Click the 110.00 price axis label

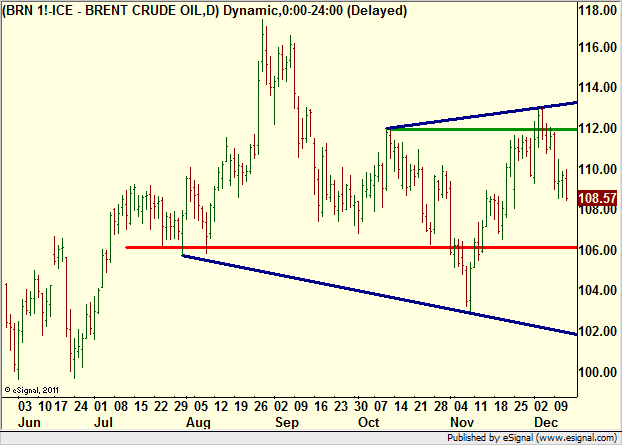pos(597,169)
